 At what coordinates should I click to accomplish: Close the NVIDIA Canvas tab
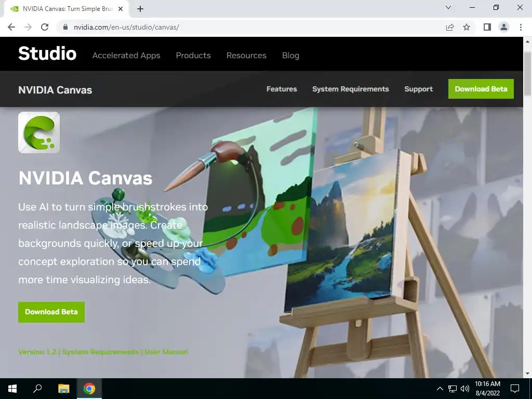[121, 9]
